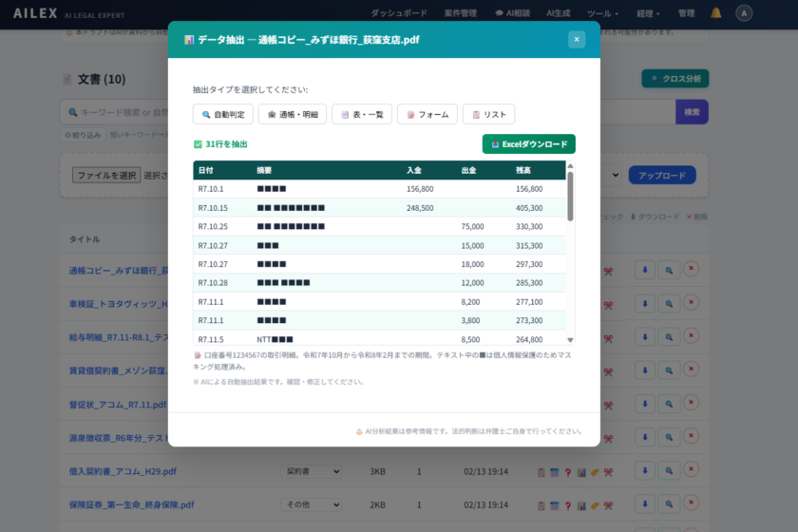Open the 保険証券_第一生命_終身保険.pdf link

click(131, 504)
